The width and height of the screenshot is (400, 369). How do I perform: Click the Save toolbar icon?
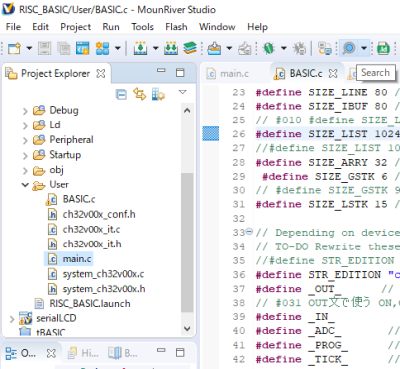44,49
